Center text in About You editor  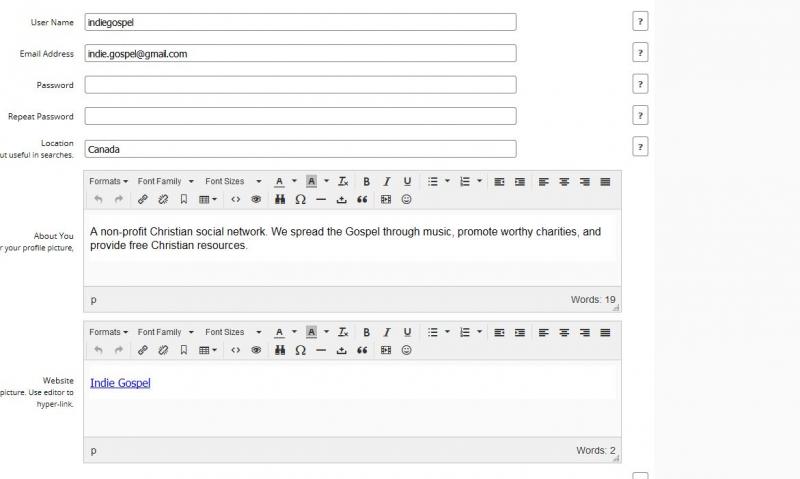tap(564, 182)
